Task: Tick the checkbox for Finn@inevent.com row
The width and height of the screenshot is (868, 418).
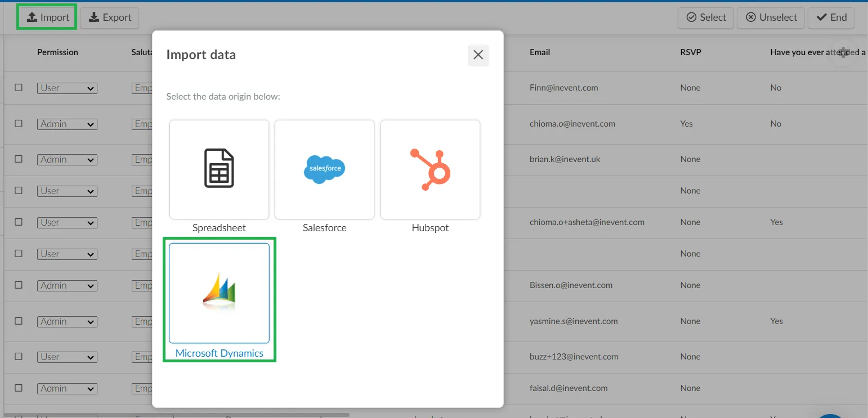Action: 19,88
